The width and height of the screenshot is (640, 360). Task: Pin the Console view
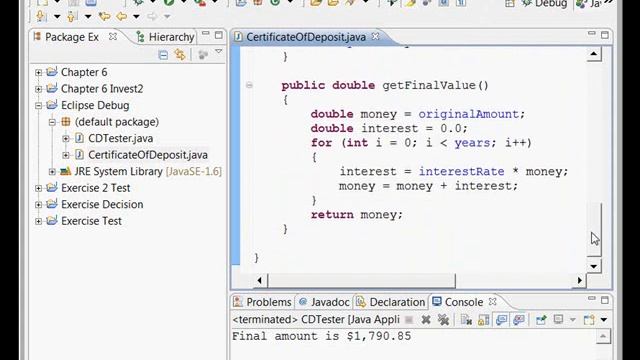pos(541,320)
